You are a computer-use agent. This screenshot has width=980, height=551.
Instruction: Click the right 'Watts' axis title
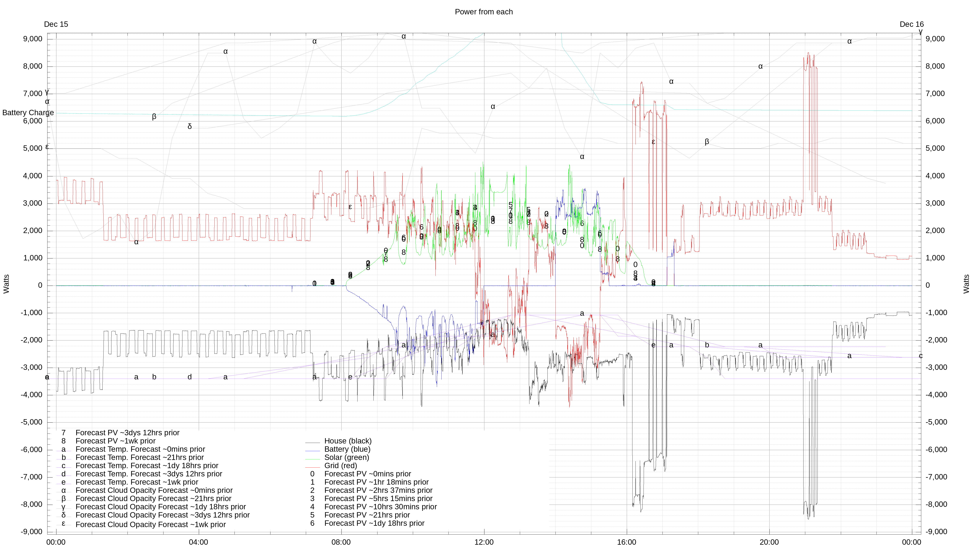click(x=966, y=284)
